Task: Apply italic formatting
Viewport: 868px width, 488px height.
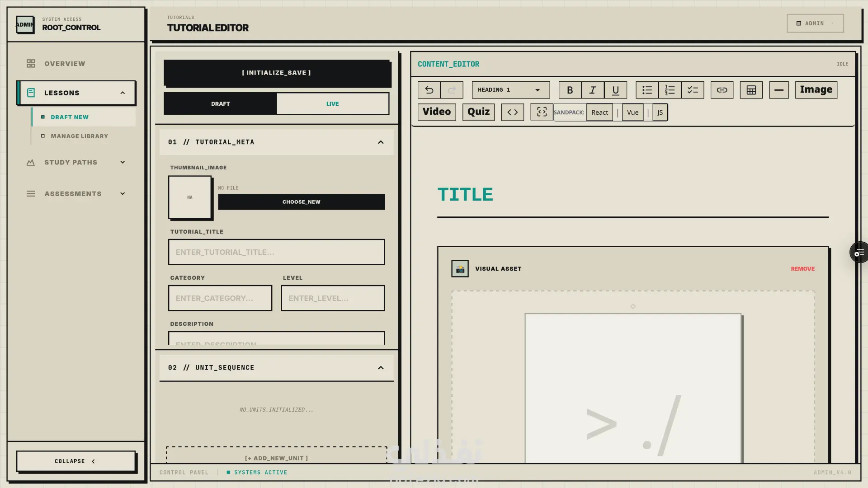Action: tap(593, 90)
